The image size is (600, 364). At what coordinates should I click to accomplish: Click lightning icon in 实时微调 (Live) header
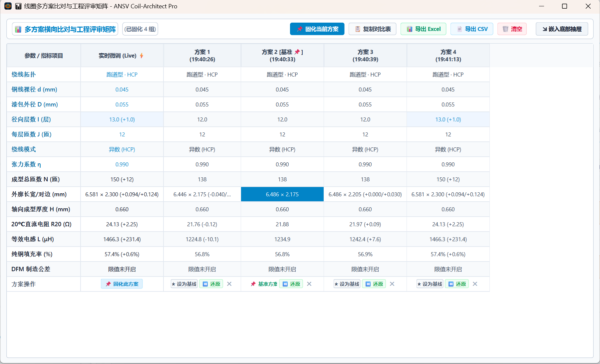(142, 56)
